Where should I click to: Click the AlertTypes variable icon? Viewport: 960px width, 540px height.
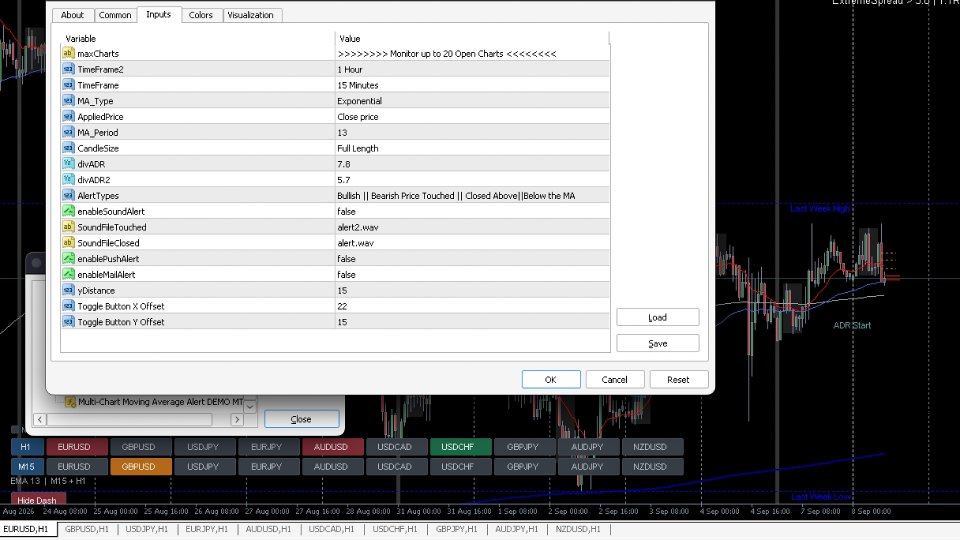68,195
